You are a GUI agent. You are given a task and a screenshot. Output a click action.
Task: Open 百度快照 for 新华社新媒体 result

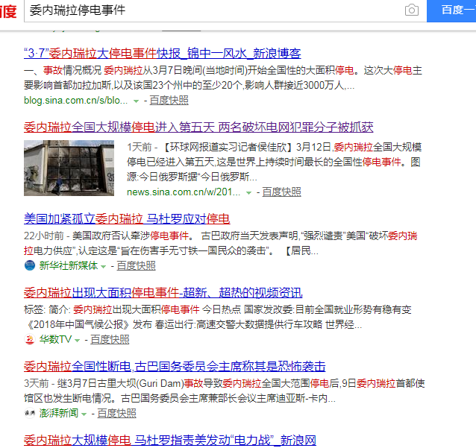(136, 265)
